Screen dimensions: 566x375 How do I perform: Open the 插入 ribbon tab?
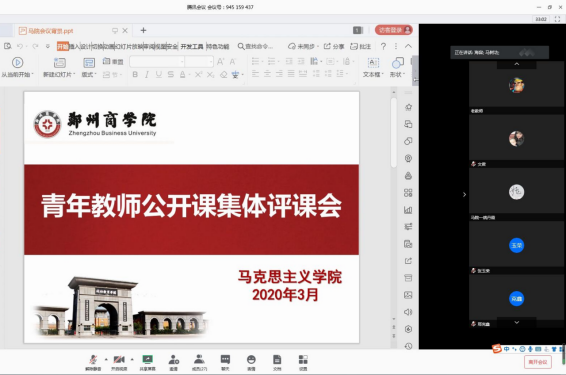(74, 46)
